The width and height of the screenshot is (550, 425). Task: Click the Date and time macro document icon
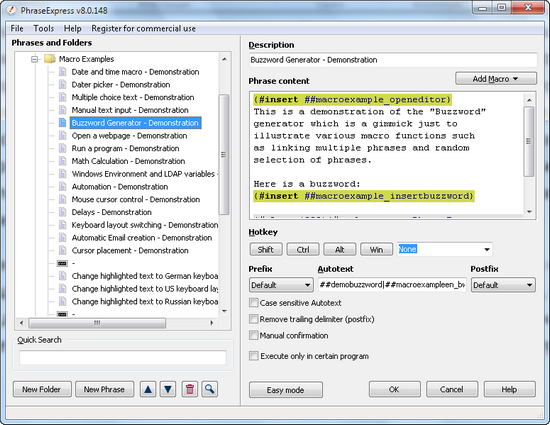coord(62,72)
